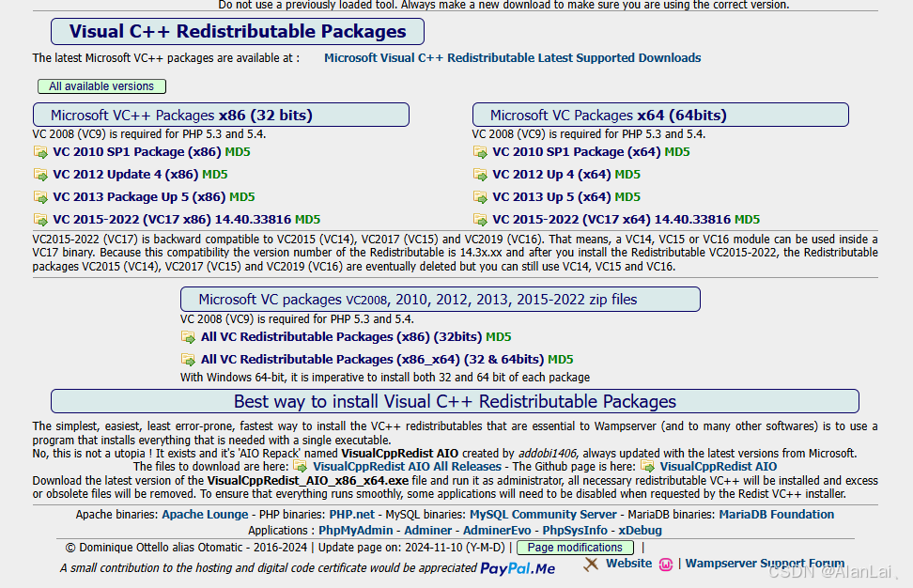Open MD5 link for VC 2010 SP1 x64
The image size is (913, 588).
677,152
